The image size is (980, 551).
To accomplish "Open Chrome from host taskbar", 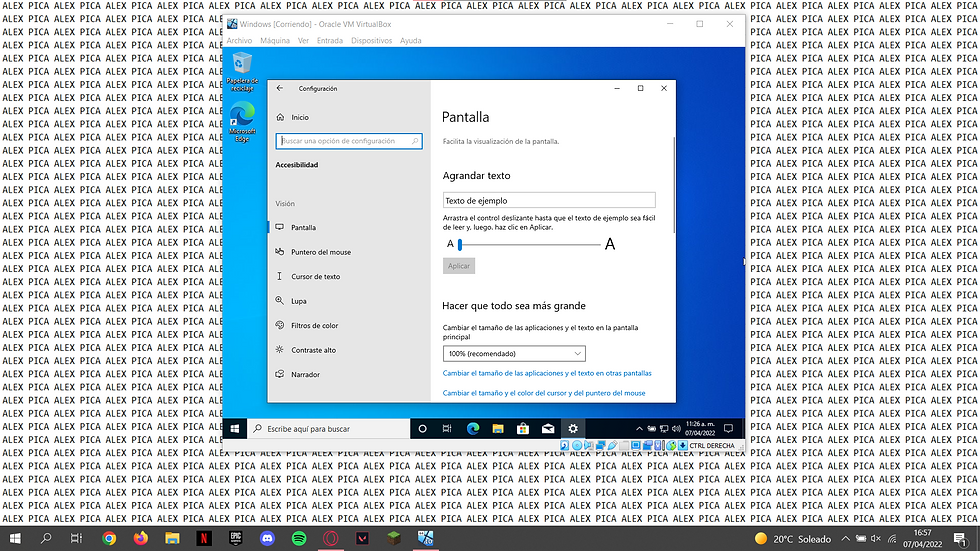I will (109, 539).
